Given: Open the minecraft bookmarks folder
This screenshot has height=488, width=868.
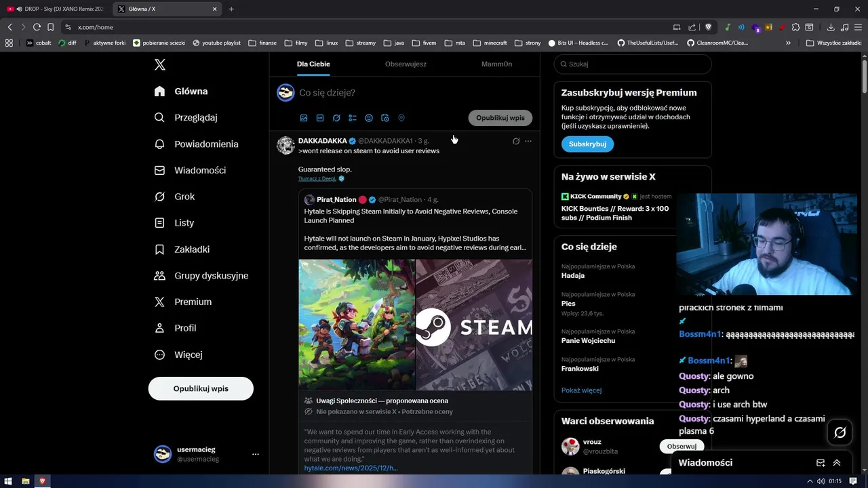Looking at the screenshot, I should click(x=490, y=43).
